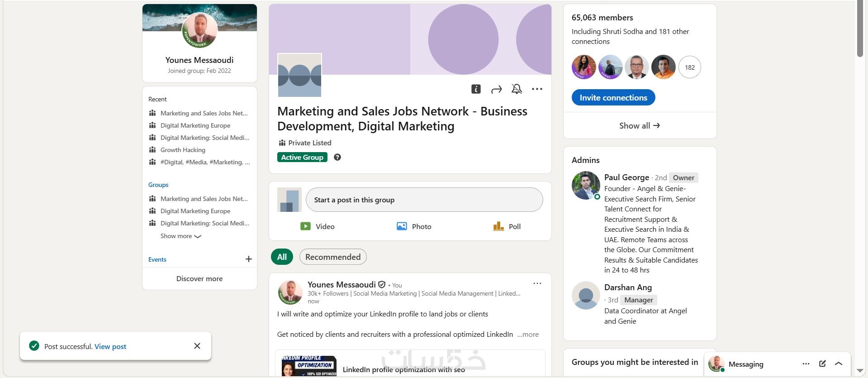The height and width of the screenshot is (378, 868).
Task: Select the All feed filter
Action: [x=282, y=257]
